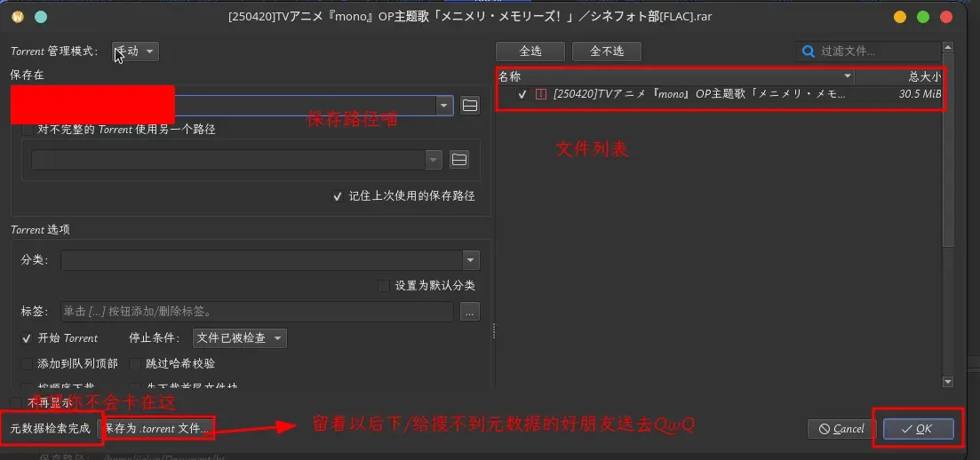The width and height of the screenshot is (980, 460).
Task: Click the 全选 button
Action: pos(530,52)
